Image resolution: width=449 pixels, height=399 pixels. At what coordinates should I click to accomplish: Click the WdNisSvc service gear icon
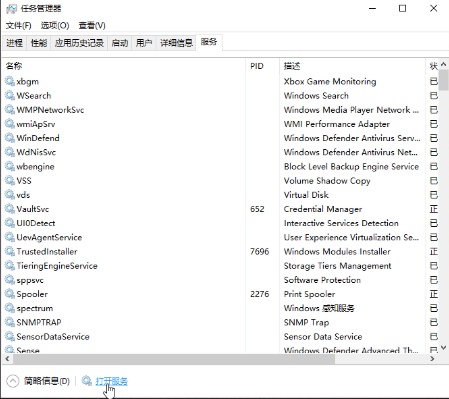coord(10,152)
